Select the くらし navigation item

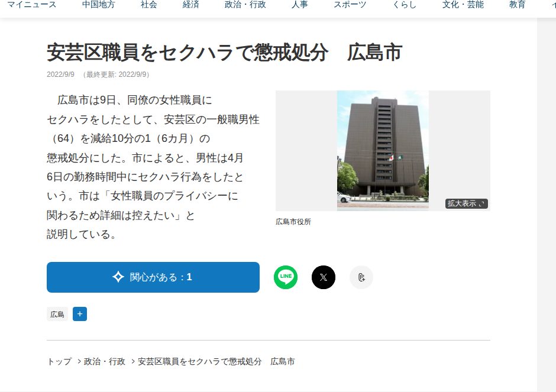[x=404, y=5]
